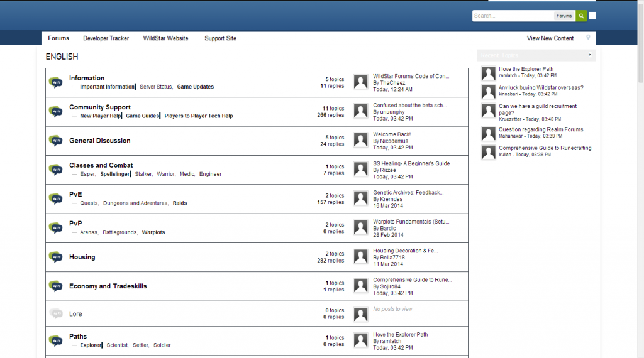The image size is (644, 358).
Task: Click Mahanaxar avatar in Recent Topics
Action: point(488,134)
